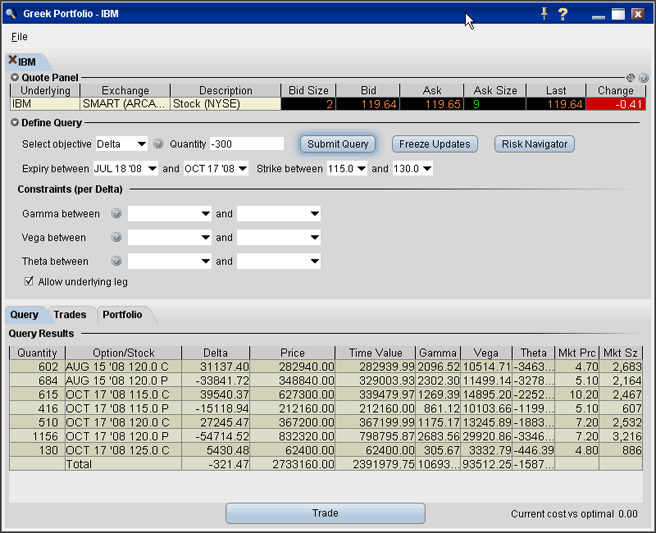Close the IBM tab with X icon

[x=13, y=60]
